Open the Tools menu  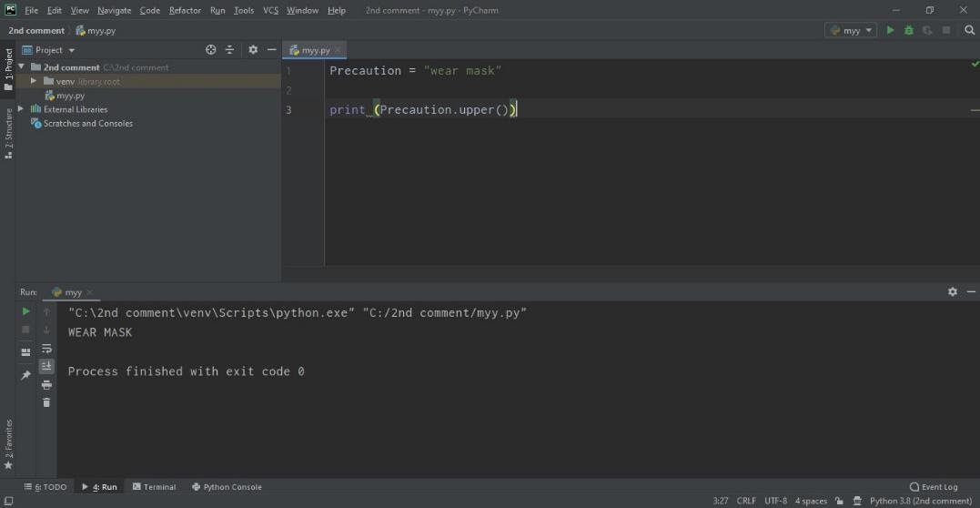coord(244,11)
